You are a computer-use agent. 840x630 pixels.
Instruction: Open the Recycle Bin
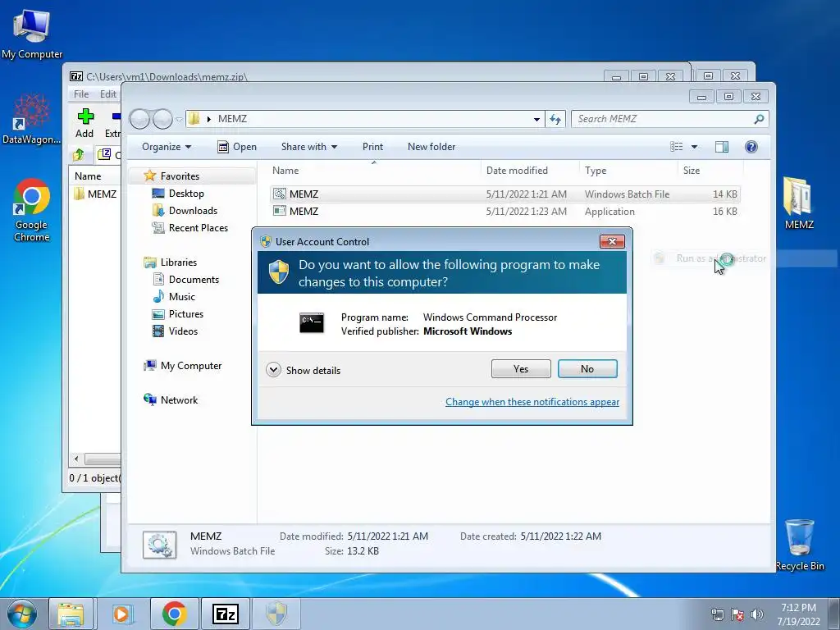[799, 545]
